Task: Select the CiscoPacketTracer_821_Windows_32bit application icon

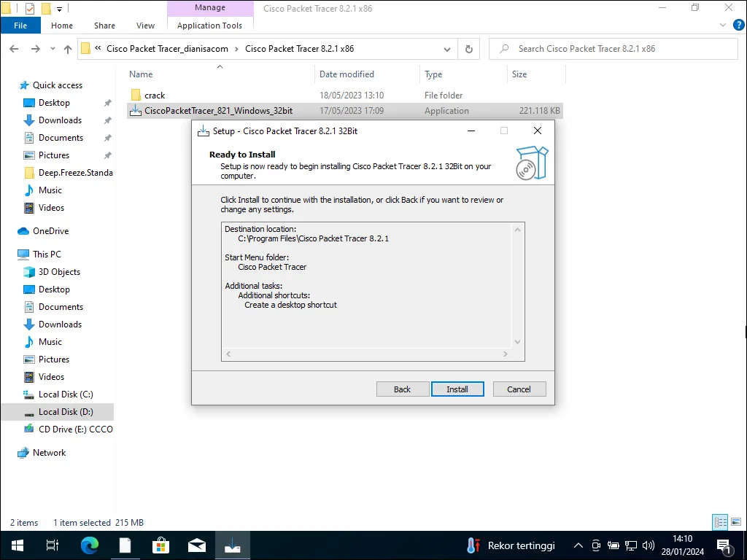Action: click(x=136, y=111)
